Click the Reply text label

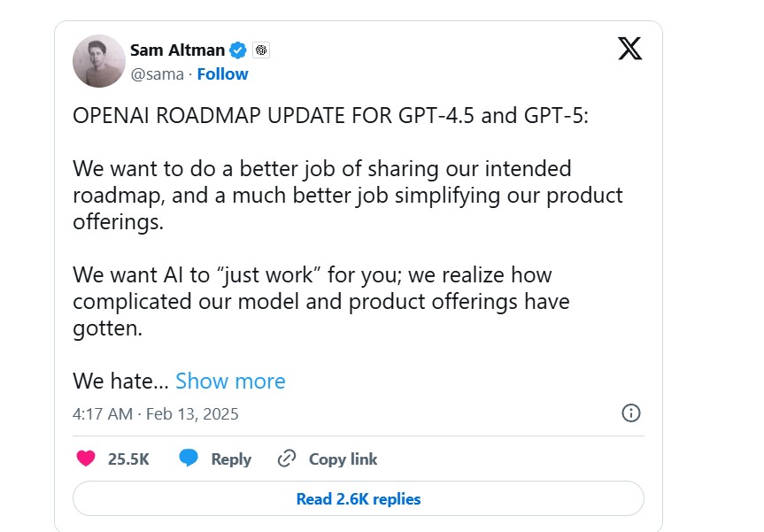click(231, 459)
